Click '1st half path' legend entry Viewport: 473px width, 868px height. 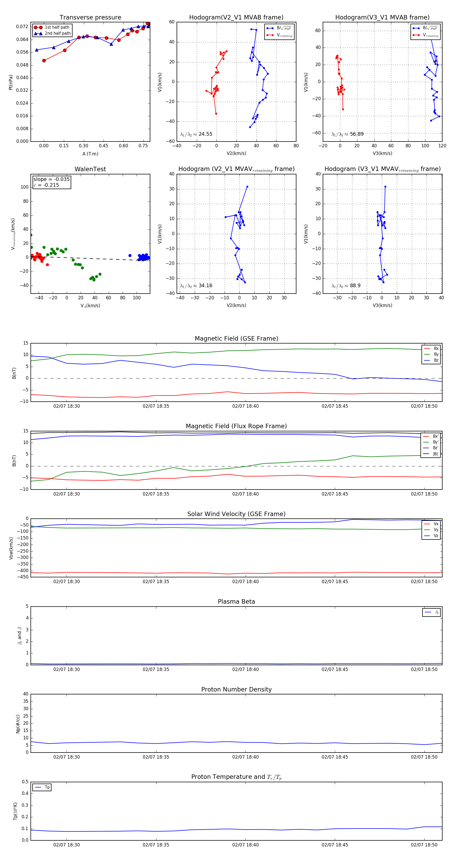[x=52, y=27]
